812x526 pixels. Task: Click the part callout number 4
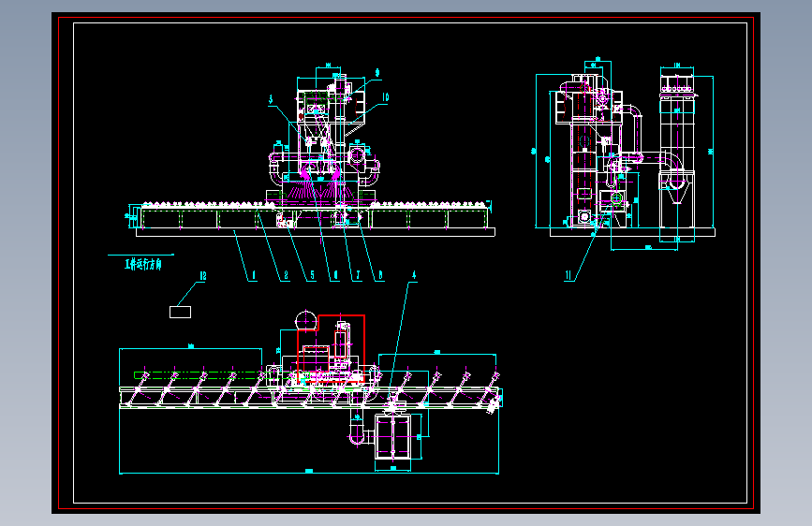pyautogui.click(x=414, y=275)
